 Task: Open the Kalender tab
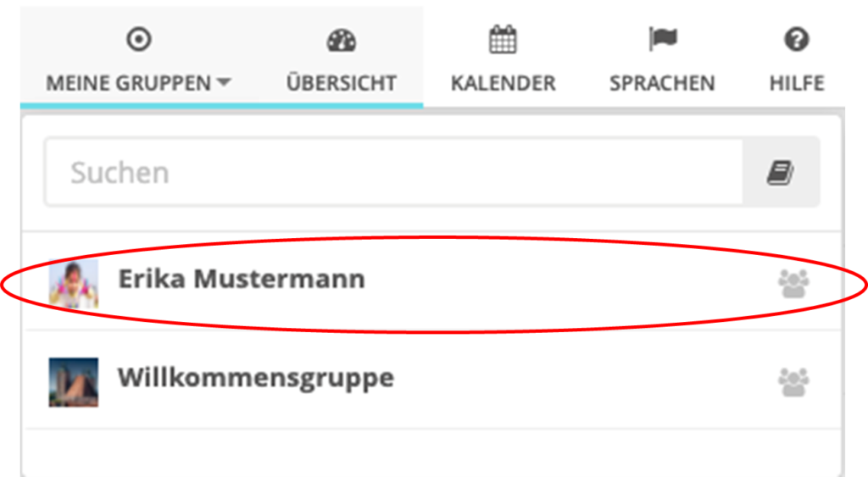tap(504, 84)
